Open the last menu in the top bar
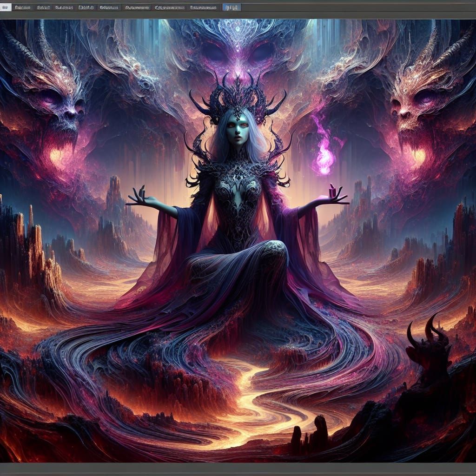476x476 pixels. point(202,7)
